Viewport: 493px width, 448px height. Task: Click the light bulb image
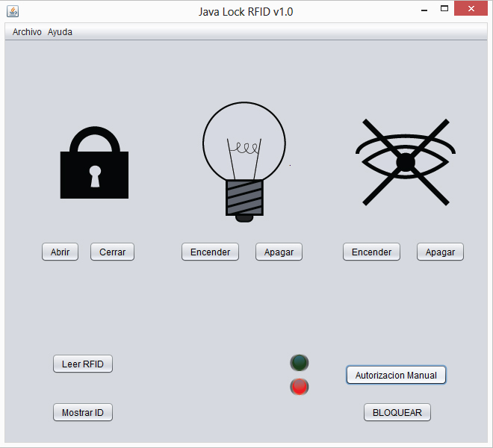tap(244, 162)
